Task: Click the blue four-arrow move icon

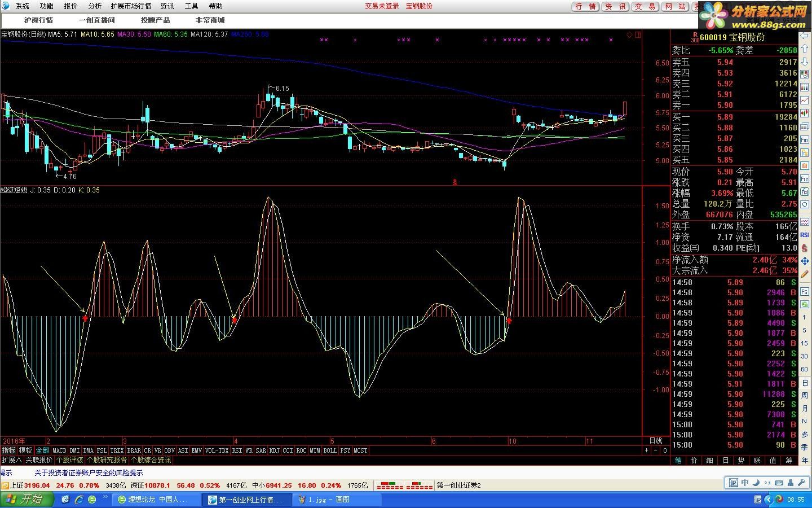Action: [x=805, y=261]
